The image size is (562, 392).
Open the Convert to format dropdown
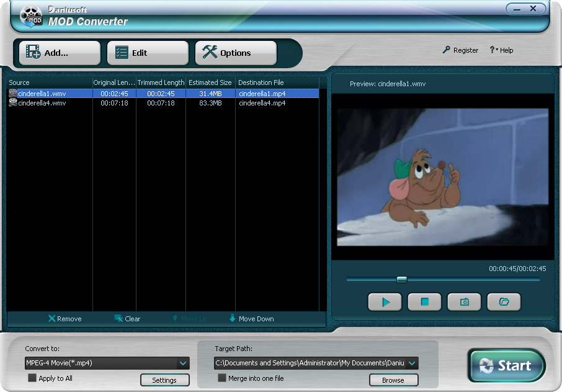[182, 363]
